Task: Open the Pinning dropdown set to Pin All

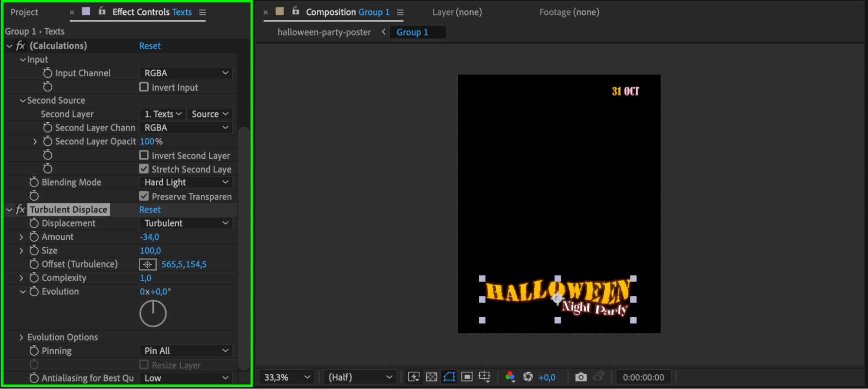Action: (186, 350)
